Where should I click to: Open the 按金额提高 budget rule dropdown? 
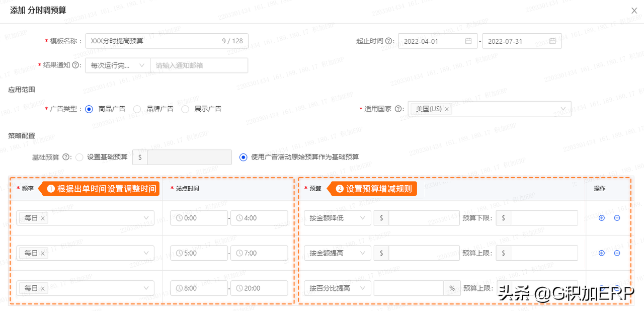(x=338, y=253)
